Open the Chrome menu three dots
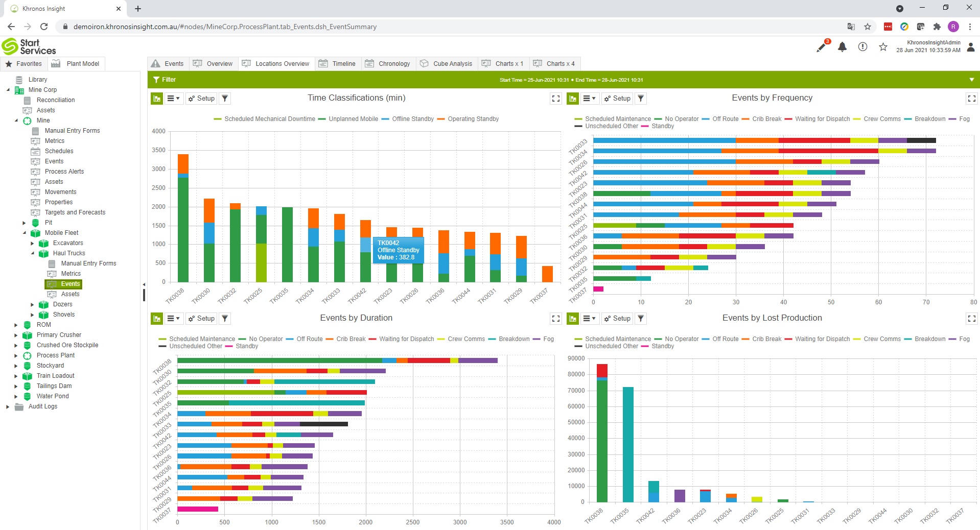The image size is (980, 530). (x=969, y=27)
